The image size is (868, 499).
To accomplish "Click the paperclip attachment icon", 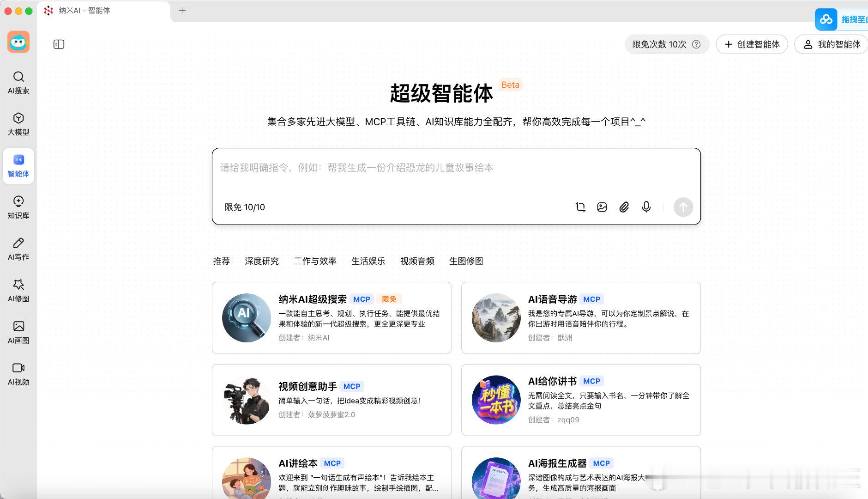I will (624, 207).
